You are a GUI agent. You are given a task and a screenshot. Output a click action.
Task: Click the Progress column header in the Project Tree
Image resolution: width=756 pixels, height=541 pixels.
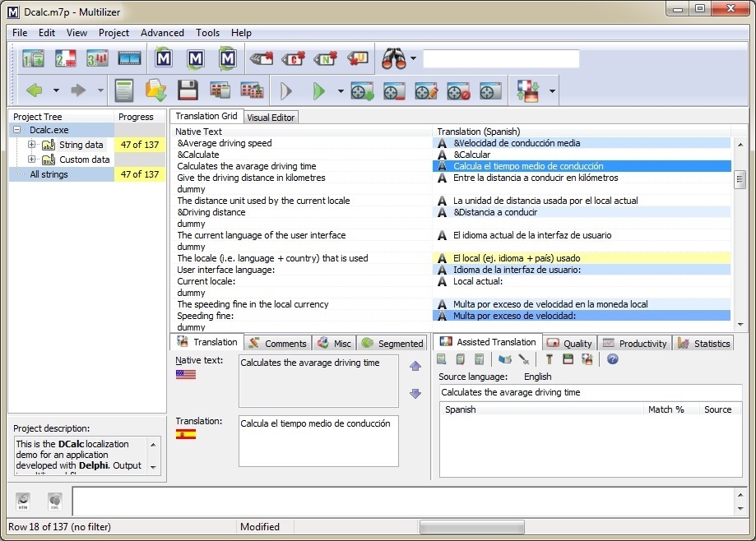[x=140, y=117]
